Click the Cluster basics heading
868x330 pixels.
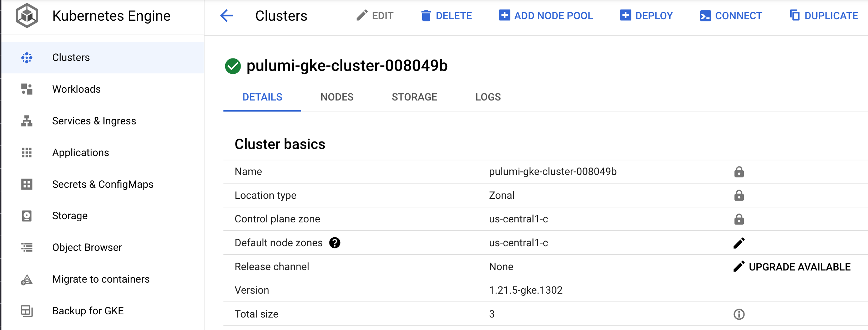(280, 144)
